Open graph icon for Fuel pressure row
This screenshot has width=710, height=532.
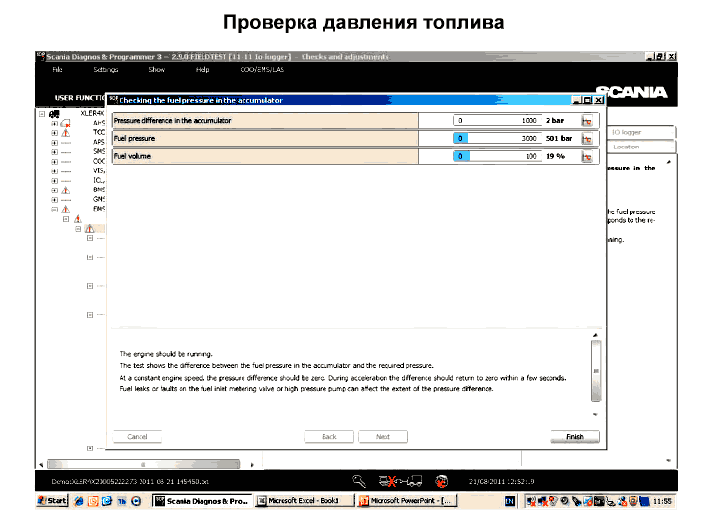coord(588,138)
